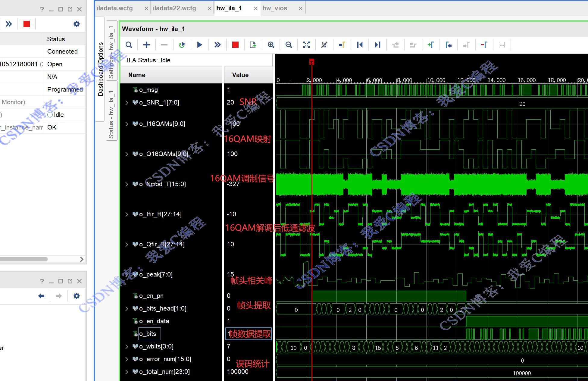Expand the o_SNR_1[7:0] signal
Viewport: 588px width, 381px height.
click(x=127, y=103)
